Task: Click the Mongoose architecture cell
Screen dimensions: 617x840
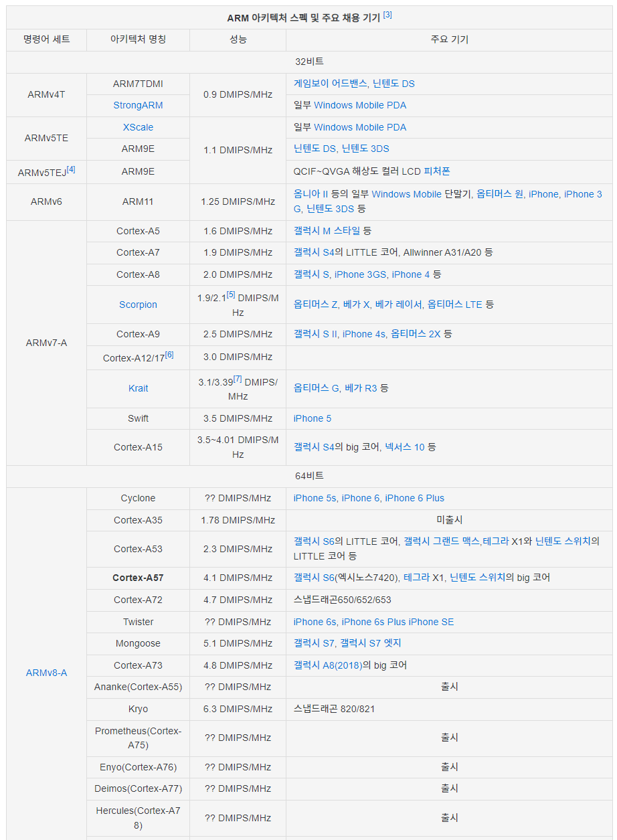Action: pos(138,643)
